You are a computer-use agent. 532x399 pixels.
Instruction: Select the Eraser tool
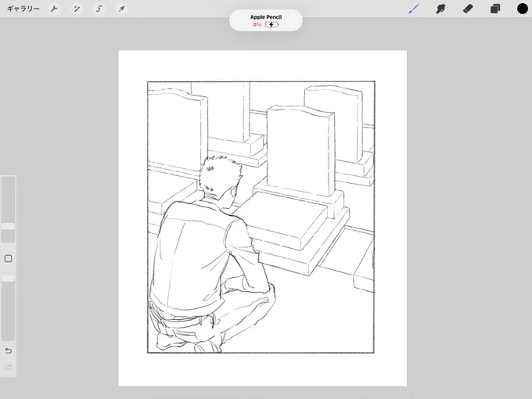point(468,9)
